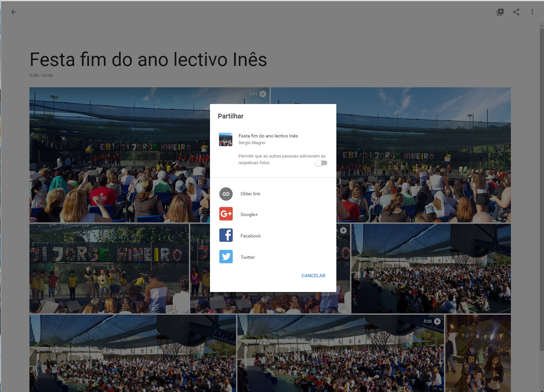This screenshot has height=392, width=544.
Task: Click the Sergio Magno owner name
Action: point(252,143)
